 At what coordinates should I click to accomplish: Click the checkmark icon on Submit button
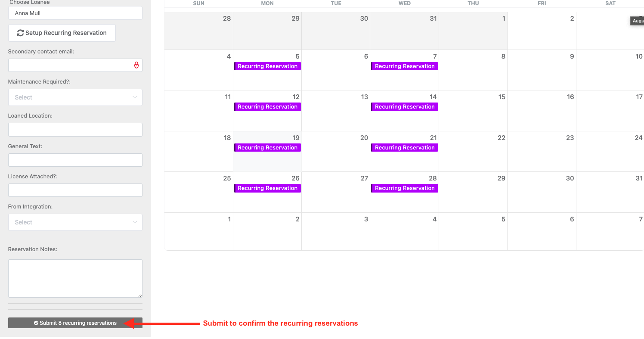36,323
